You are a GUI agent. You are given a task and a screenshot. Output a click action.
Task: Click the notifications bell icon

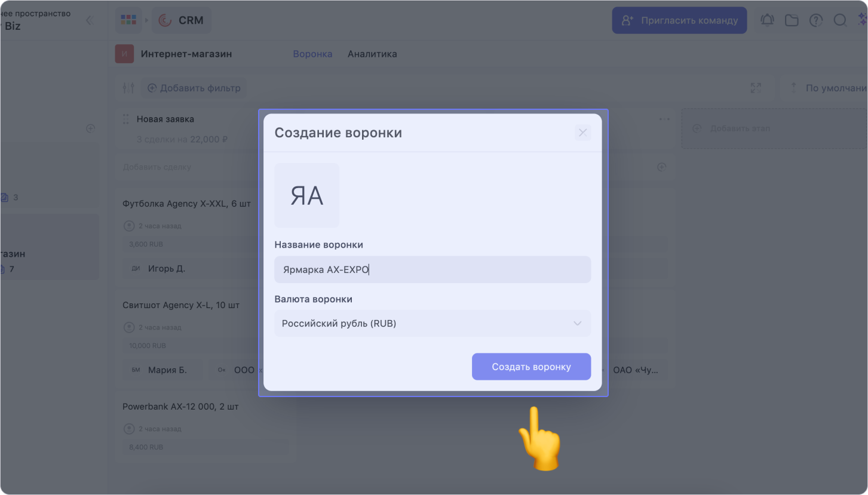[767, 20]
